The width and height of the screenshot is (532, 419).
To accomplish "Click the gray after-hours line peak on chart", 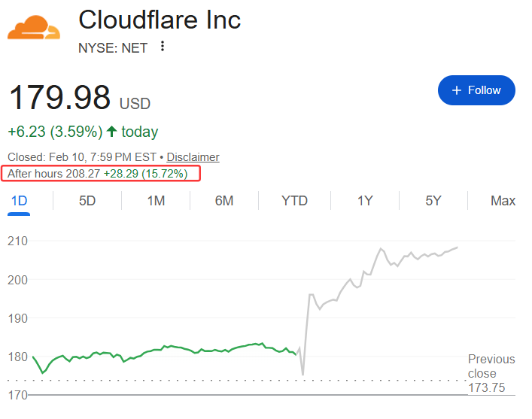I will (382, 249).
